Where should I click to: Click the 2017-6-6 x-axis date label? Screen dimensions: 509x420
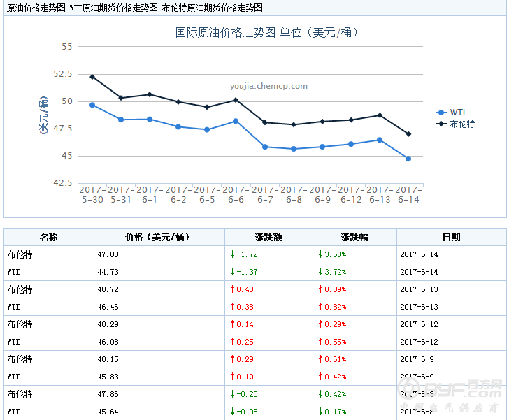236,195
